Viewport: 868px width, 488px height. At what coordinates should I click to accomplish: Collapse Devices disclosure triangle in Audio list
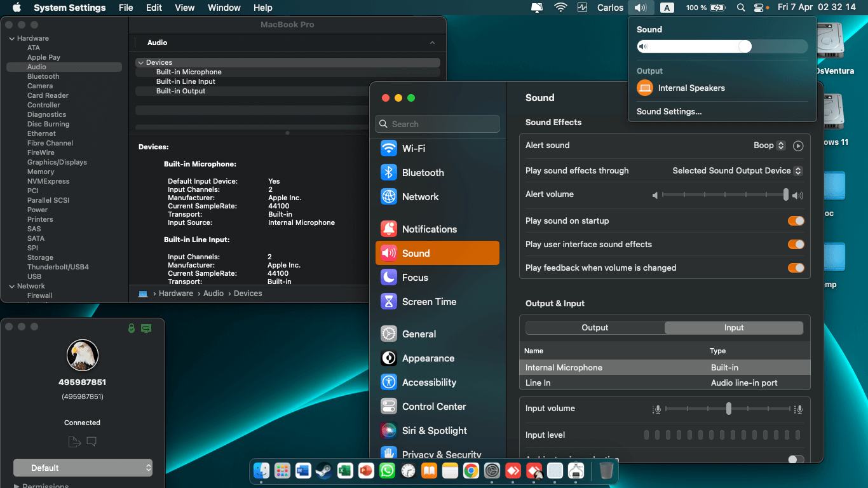tap(140, 63)
